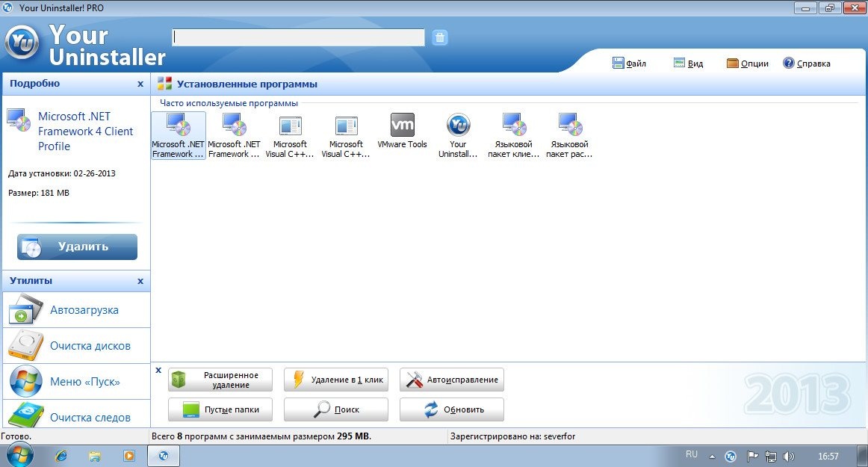Viewport: 868px width, 467px height.
Task: Click the Автоисправление button
Action: pos(452,380)
